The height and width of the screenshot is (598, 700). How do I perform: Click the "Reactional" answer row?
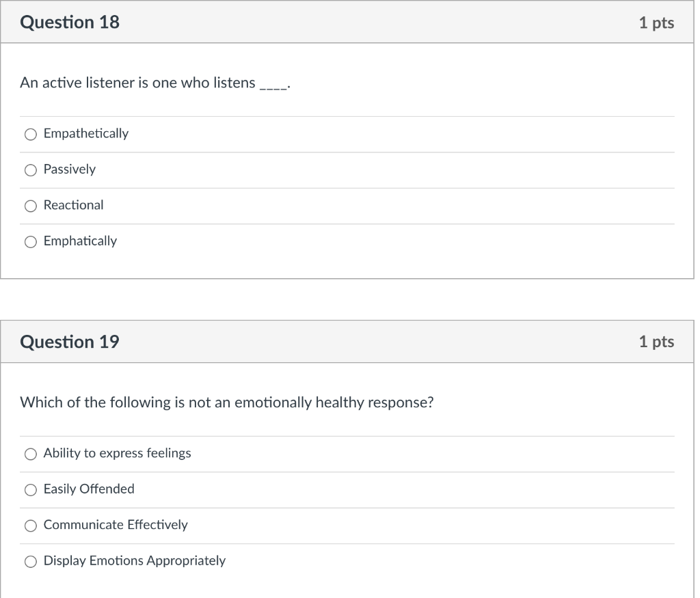pyautogui.click(x=73, y=205)
